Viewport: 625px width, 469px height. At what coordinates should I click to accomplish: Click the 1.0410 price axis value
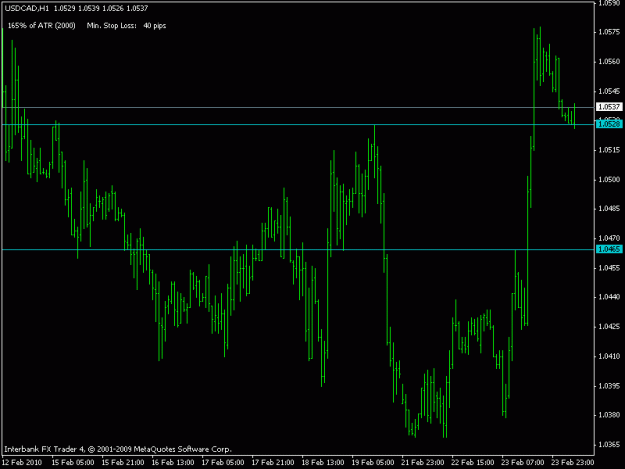pos(609,356)
